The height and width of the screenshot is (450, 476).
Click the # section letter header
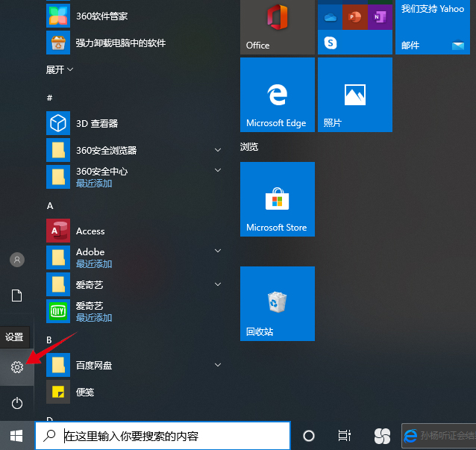50,98
